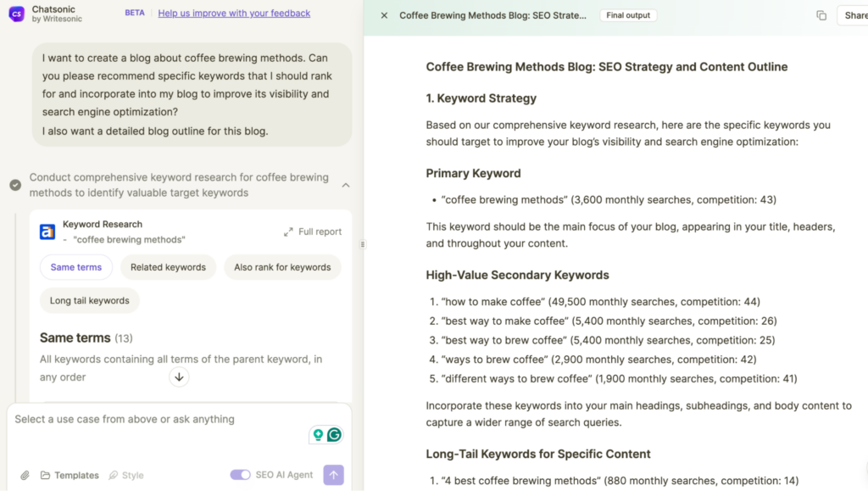Click the user's coffee blog prompt message
Screen dimensions: 868x491
[192, 95]
